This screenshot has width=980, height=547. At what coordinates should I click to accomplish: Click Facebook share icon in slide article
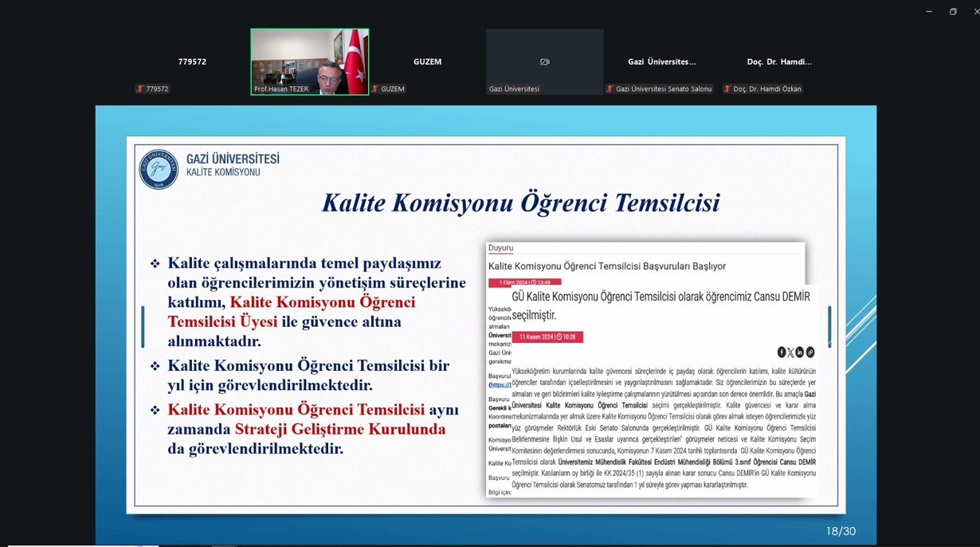(782, 352)
